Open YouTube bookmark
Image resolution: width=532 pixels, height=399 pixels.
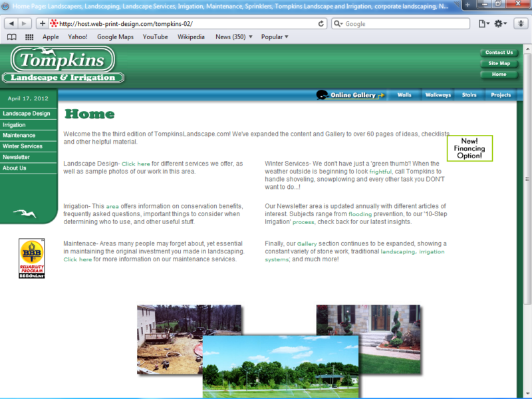click(155, 37)
